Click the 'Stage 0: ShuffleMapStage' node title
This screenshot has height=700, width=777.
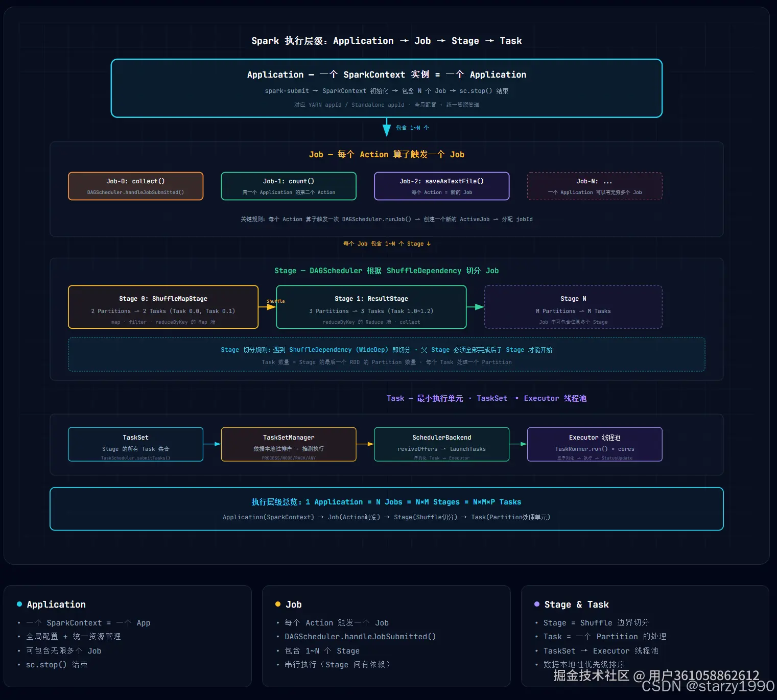pos(163,299)
